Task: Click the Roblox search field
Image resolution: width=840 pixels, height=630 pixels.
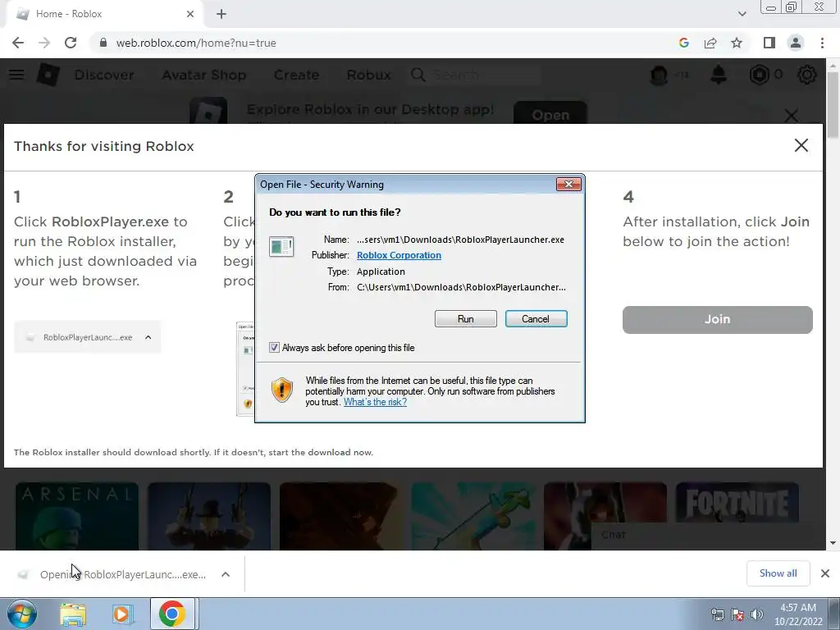Action: pos(475,75)
